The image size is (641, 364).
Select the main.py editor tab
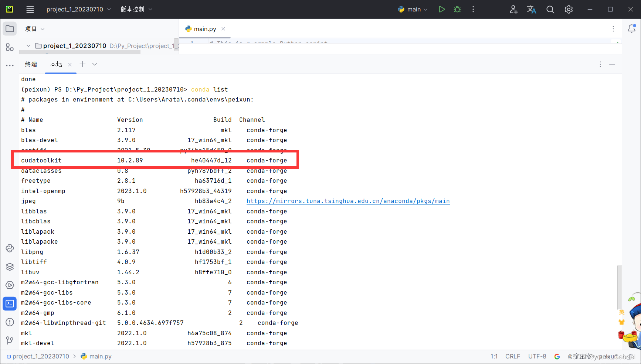point(205,29)
